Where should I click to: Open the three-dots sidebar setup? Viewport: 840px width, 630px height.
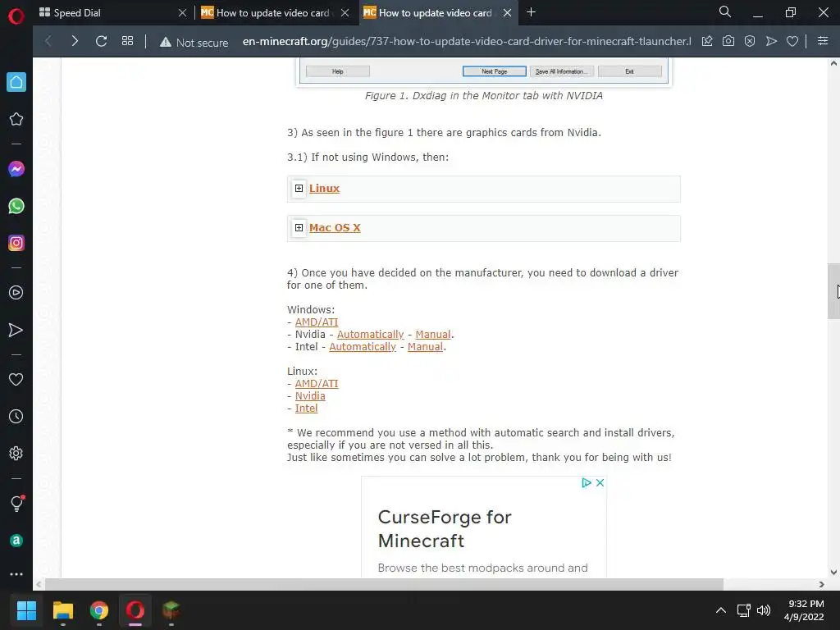coord(16,574)
